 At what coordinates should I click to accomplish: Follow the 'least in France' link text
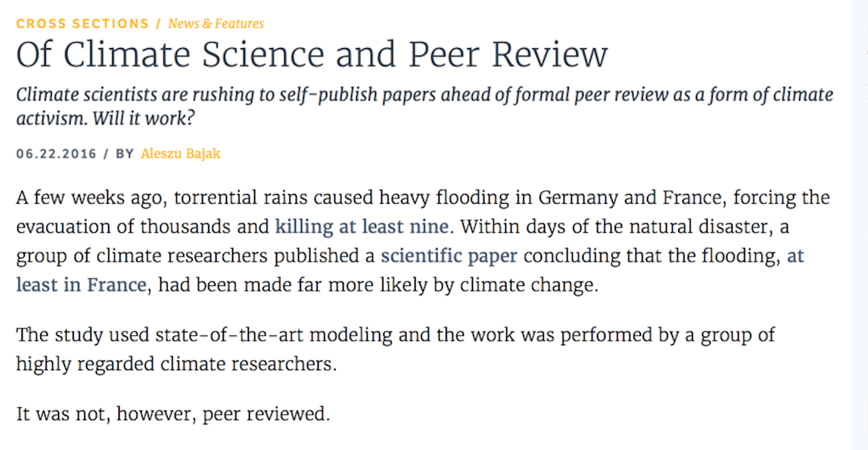pos(81,285)
